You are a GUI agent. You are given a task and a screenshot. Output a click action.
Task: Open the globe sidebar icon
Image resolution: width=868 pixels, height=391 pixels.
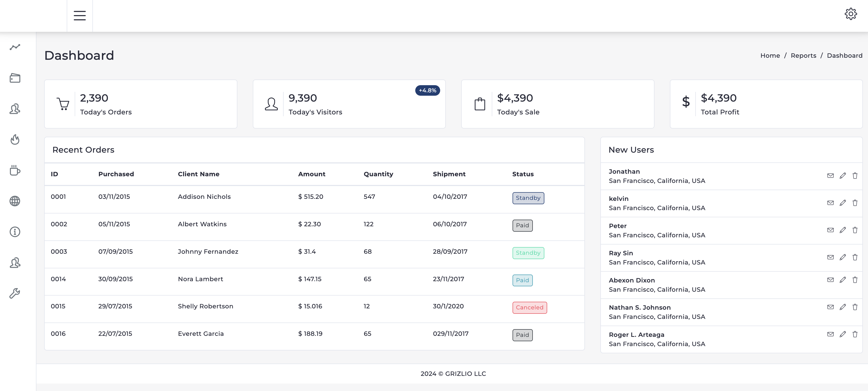pos(15,201)
